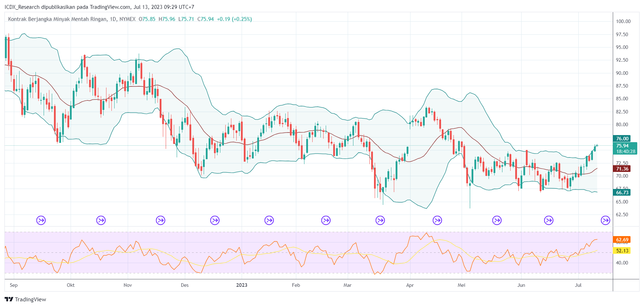Screen dimensions: 644x307
Task: Click the low value L75.71
Action: coord(186,19)
